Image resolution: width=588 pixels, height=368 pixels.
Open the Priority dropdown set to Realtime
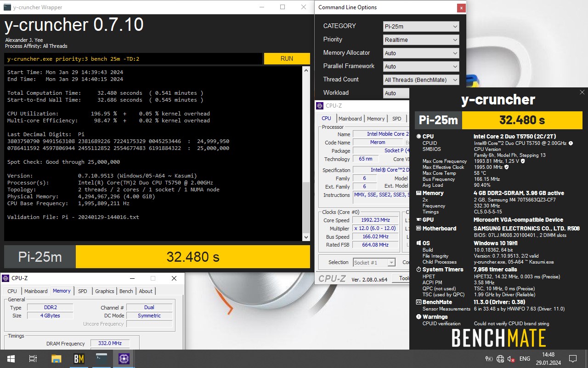point(421,40)
